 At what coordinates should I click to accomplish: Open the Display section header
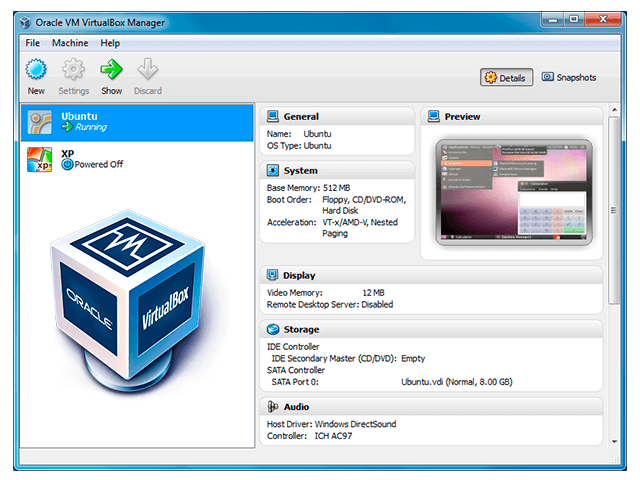[x=431, y=276]
